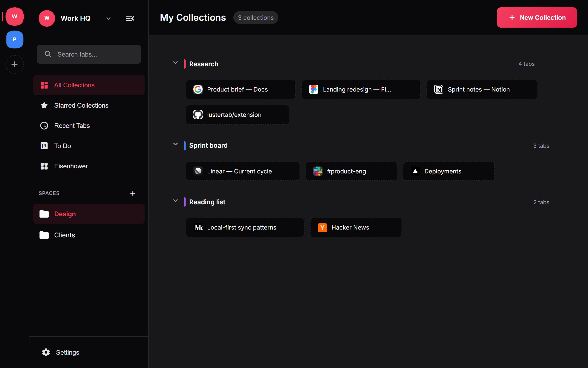588x368 pixels.
Task: Open Starred Collections
Action: (x=89, y=105)
